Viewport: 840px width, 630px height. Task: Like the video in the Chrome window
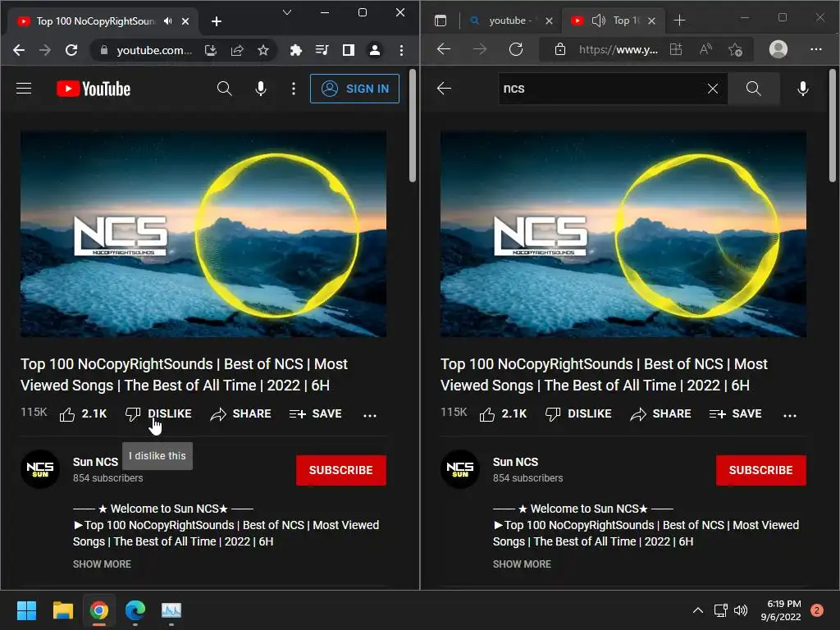[83, 414]
